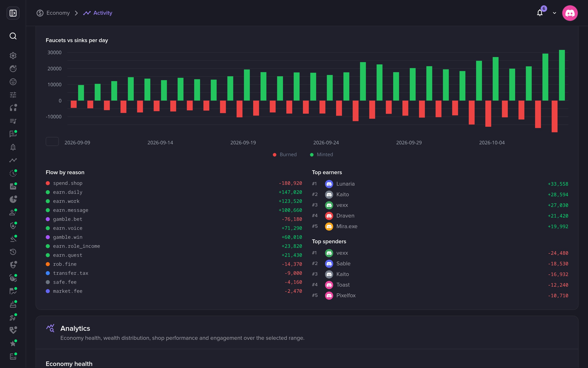Click the laughing emoji sidebar icon
This screenshot has height=368, width=588.
point(13,82)
